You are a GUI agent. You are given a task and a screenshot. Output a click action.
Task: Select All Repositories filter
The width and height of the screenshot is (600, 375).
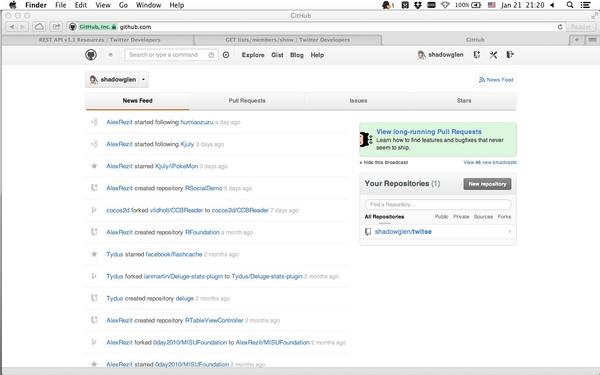(384, 217)
